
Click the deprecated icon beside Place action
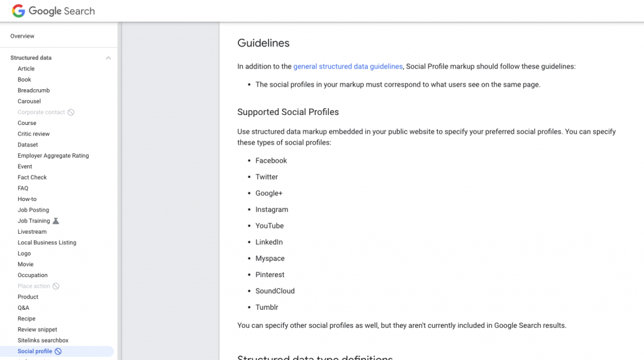click(x=56, y=286)
